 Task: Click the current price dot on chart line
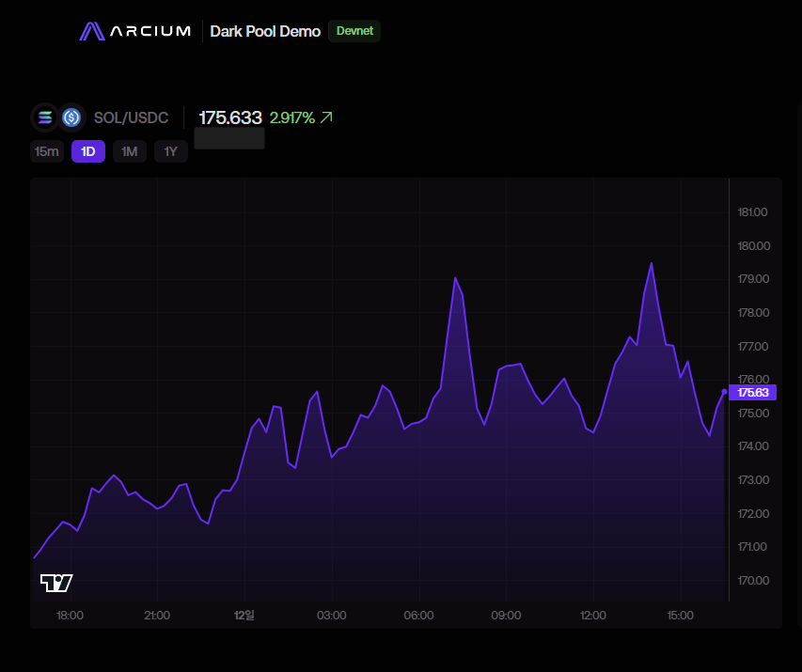(x=724, y=392)
